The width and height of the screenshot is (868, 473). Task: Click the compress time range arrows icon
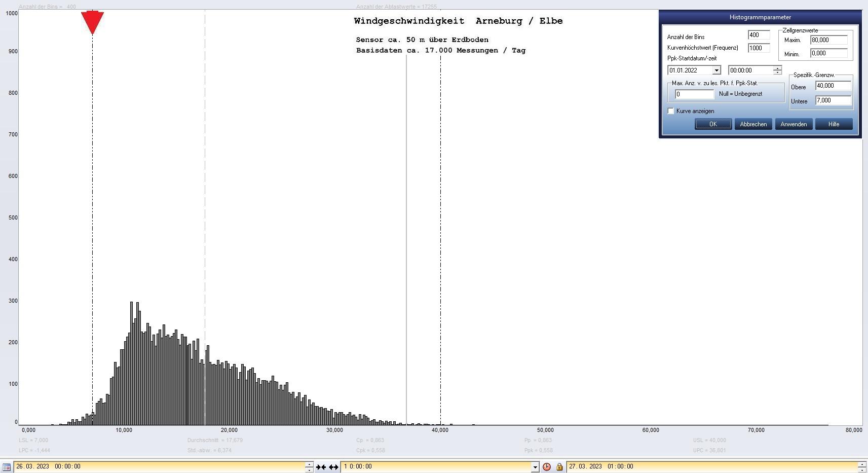click(321, 467)
